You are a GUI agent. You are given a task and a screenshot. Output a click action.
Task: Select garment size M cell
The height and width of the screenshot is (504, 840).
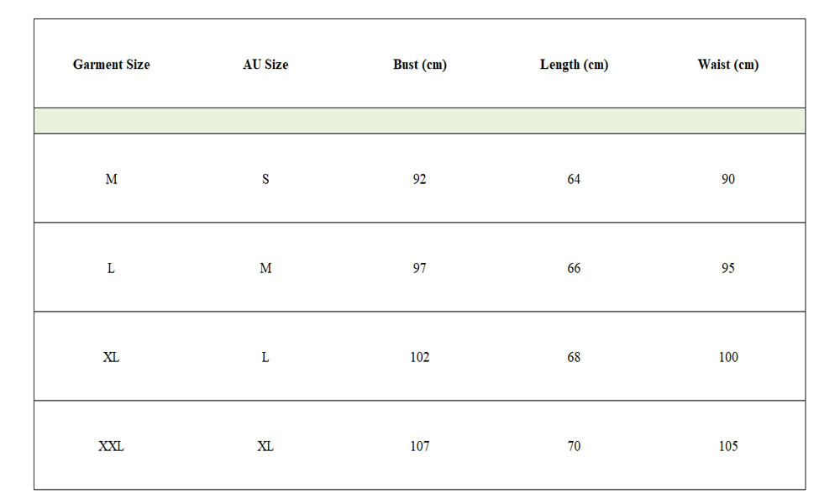[111, 179]
